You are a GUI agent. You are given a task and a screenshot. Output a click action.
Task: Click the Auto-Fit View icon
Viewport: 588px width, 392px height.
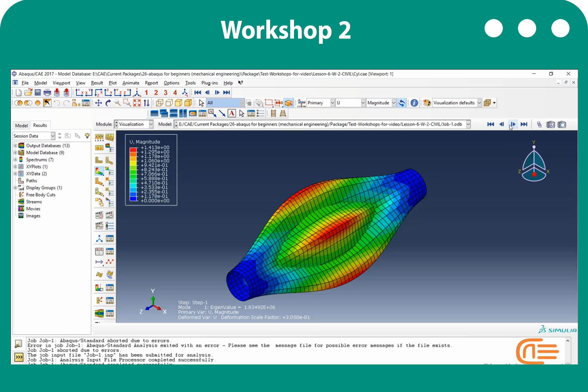click(137, 103)
